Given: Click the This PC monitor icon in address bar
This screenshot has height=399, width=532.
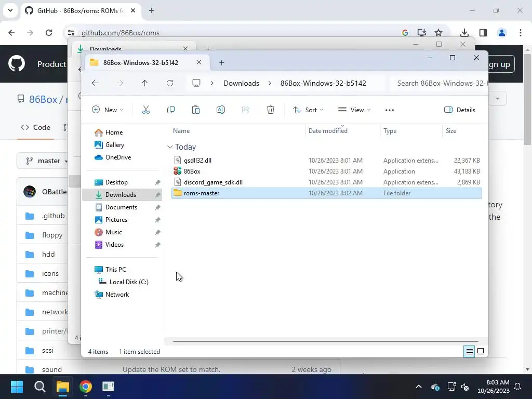Looking at the screenshot, I should coord(196,83).
